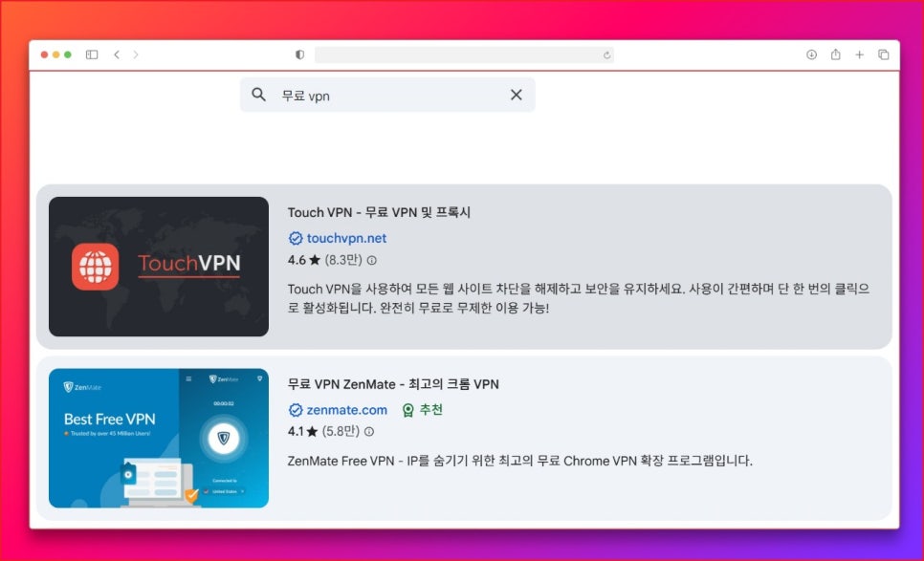Click the verified publisher badge next to touchvpn.net
924x561 pixels.
click(295, 238)
